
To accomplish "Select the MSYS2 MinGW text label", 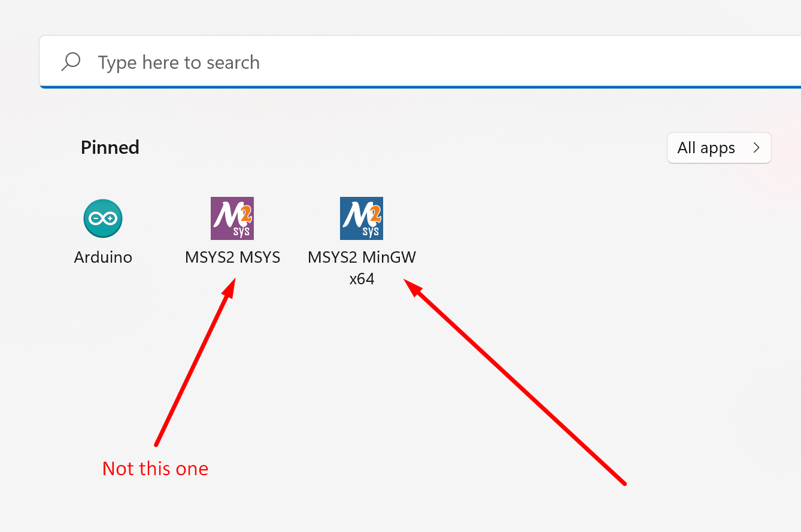I will click(x=362, y=257).
